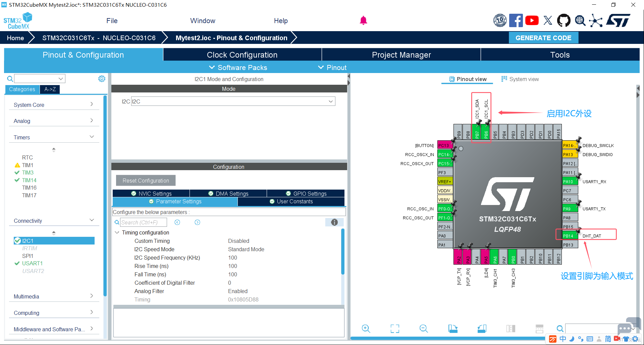Open the X (Twitter) link icon
644x345 pixels.
point(548,20)
